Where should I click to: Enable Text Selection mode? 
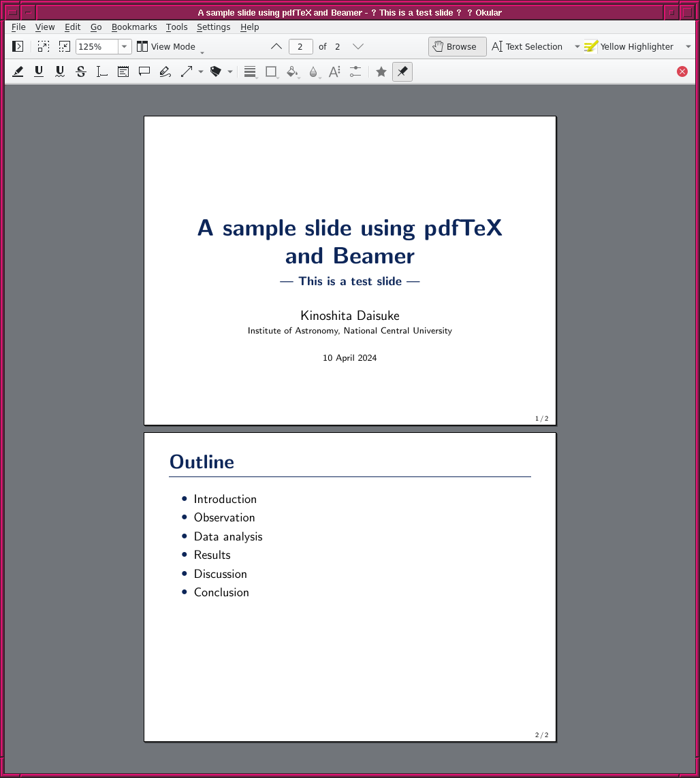pos(527,46)
